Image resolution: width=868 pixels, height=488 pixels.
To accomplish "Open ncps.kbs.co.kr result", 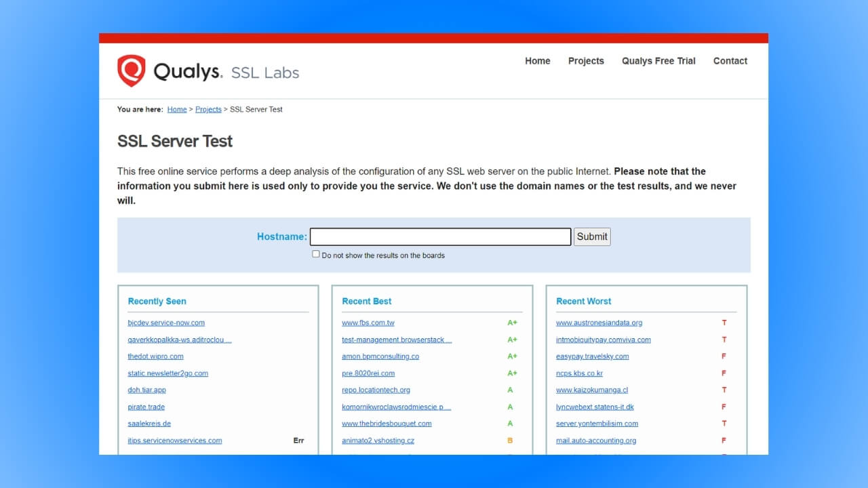I will click(x=579, y=373).
